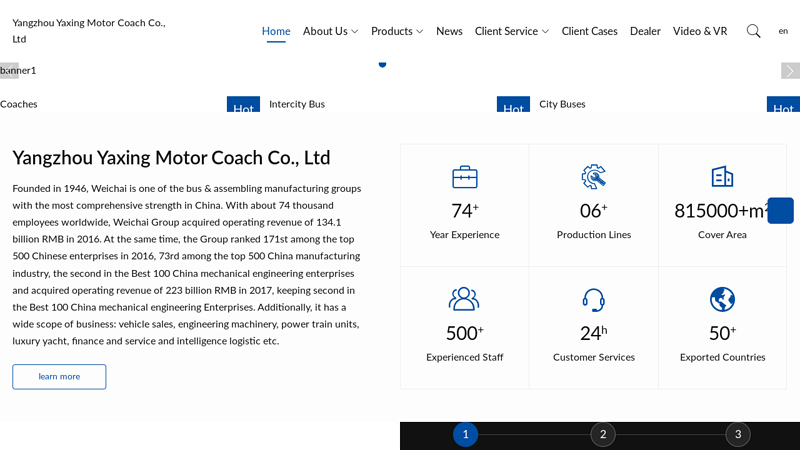Click the Exported Countries label
This screenshot has height=450, width=800.
[722, 357]
